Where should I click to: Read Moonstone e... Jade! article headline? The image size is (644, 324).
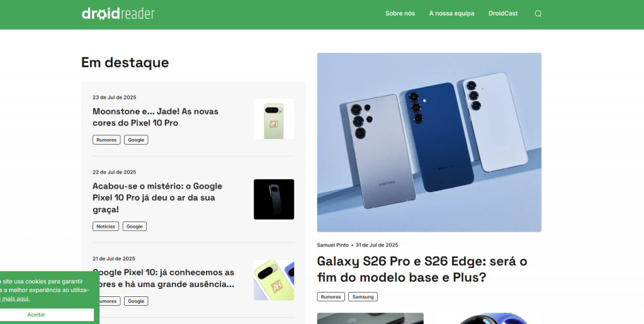155,117
